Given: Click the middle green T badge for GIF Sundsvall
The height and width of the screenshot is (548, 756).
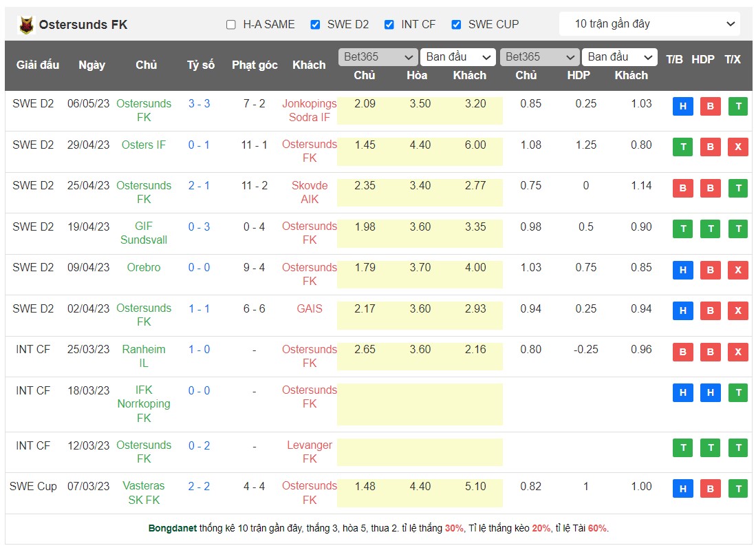Looking at the screenshot, I should tap(710, 229).
